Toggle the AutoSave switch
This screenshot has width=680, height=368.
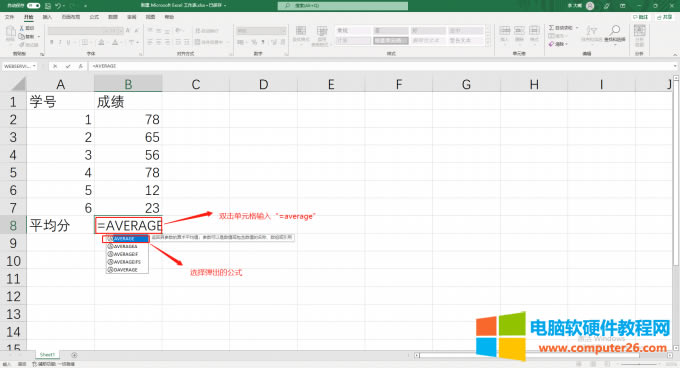tap(33, 6)
